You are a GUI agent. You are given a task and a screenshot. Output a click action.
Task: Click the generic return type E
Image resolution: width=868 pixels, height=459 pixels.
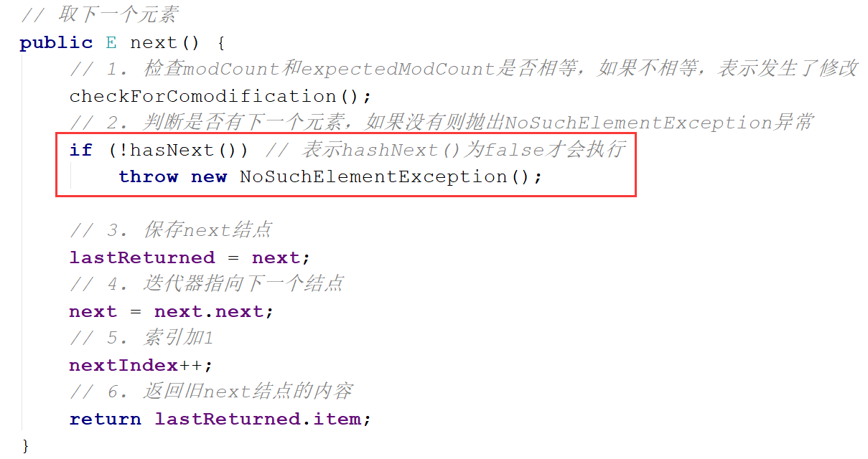[x=111, y=43]
